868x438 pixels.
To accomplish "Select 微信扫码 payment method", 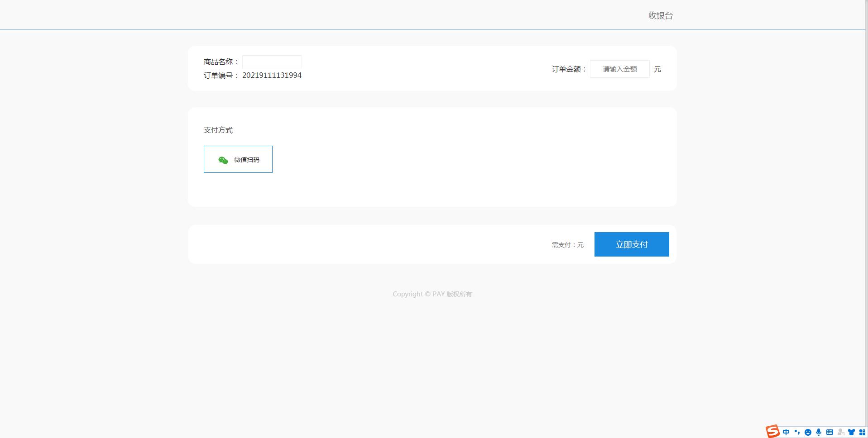I will [238, 159].
